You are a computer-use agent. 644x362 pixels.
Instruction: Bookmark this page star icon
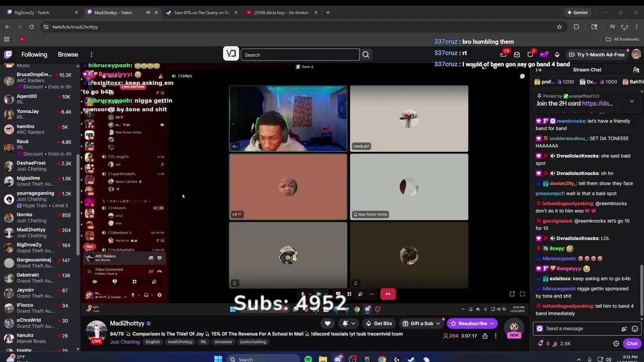coord(559,27)
